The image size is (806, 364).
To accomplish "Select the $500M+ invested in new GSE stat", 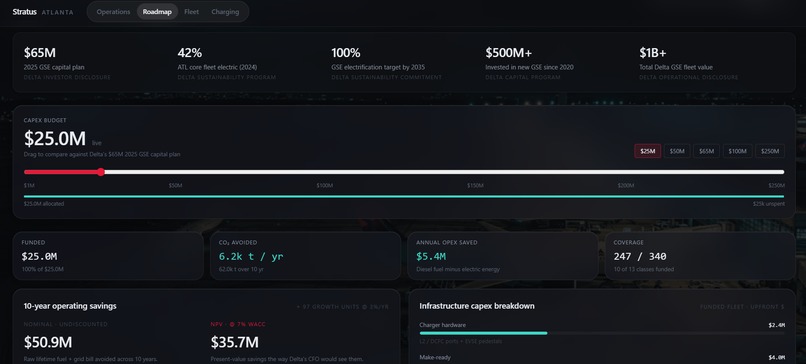I will click(x=529, y=62).
